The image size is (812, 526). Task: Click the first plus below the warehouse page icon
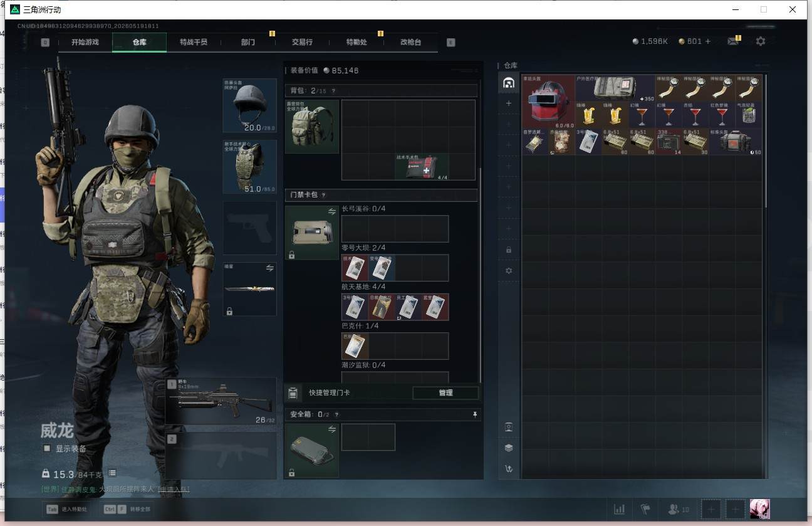[509, 103]
